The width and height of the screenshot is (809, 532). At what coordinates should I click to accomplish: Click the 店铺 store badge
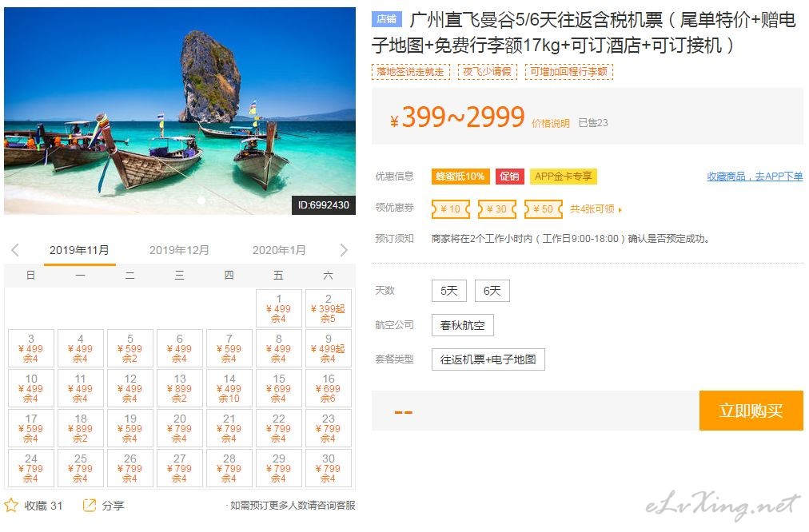(386, 19)
